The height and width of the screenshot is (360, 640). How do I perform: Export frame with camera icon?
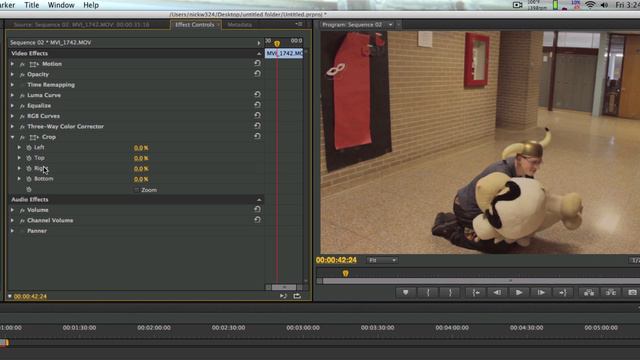pyautogui.click(x=632, y=293)
